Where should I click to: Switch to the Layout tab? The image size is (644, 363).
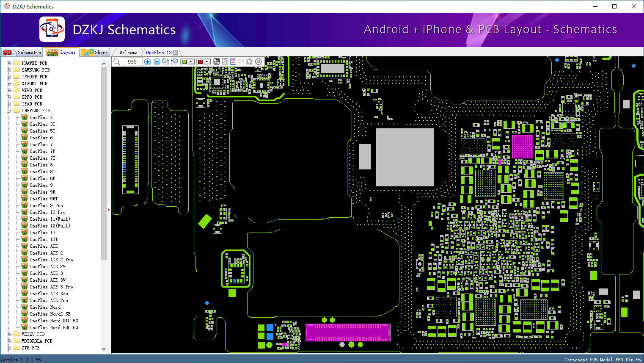click(x=61, y=52)
